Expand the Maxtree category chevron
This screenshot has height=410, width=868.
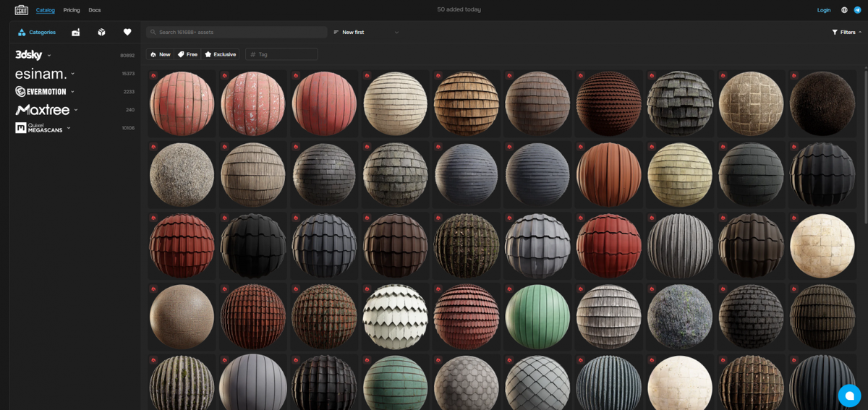coord(76,110)
